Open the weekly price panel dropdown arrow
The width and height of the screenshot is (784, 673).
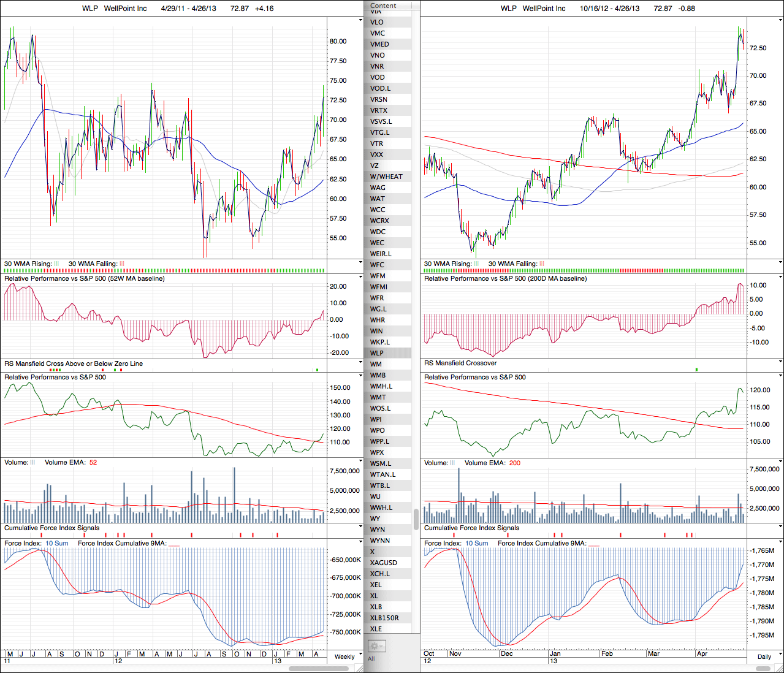point(360,20)
